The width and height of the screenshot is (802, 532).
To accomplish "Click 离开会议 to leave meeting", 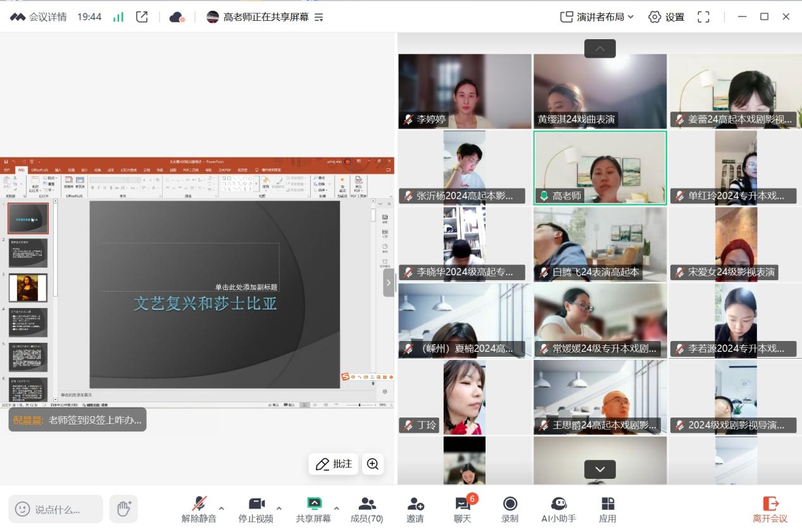I will (770, 509).
